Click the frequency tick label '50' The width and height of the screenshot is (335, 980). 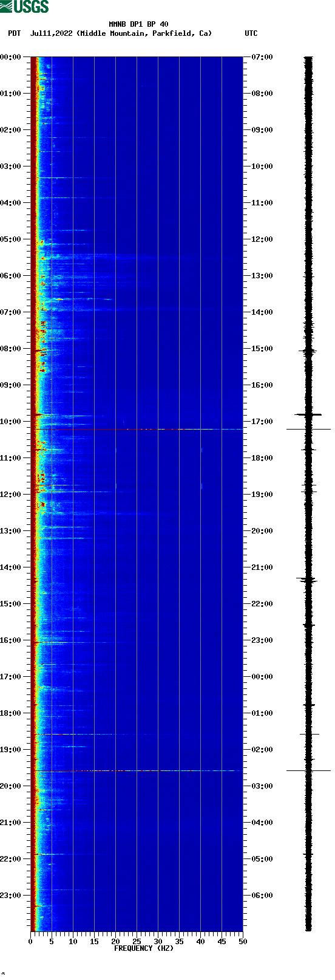point(243,942)
